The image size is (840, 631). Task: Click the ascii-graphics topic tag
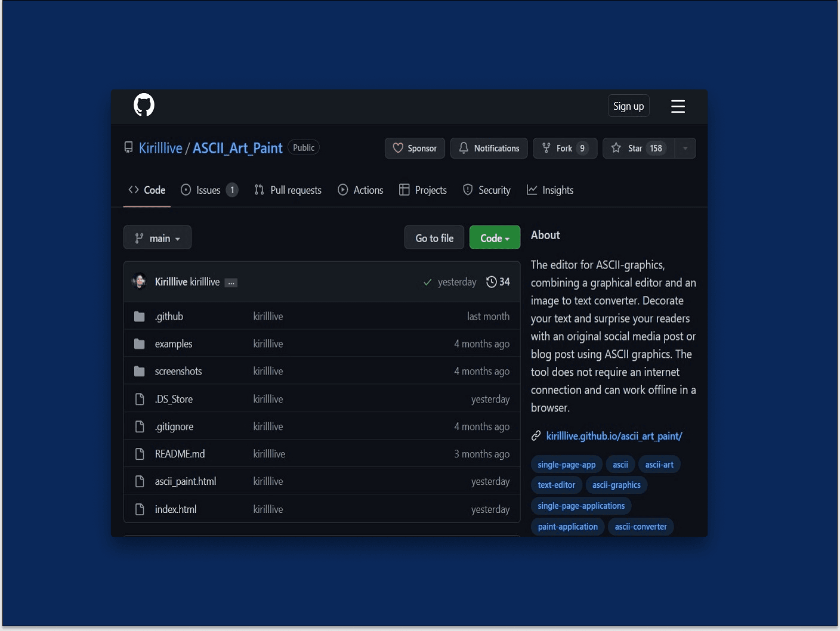pyautogui.click(x=616, y=485)
